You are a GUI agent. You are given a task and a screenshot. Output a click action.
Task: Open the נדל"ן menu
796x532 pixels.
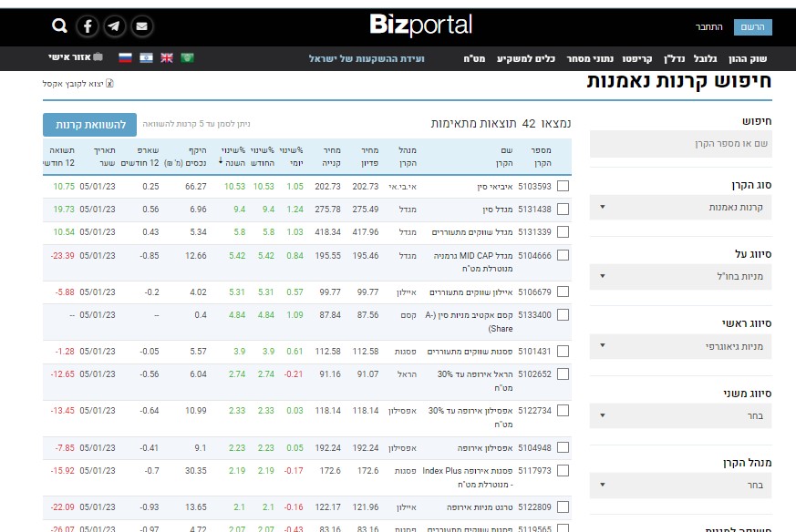coord(674,59)
